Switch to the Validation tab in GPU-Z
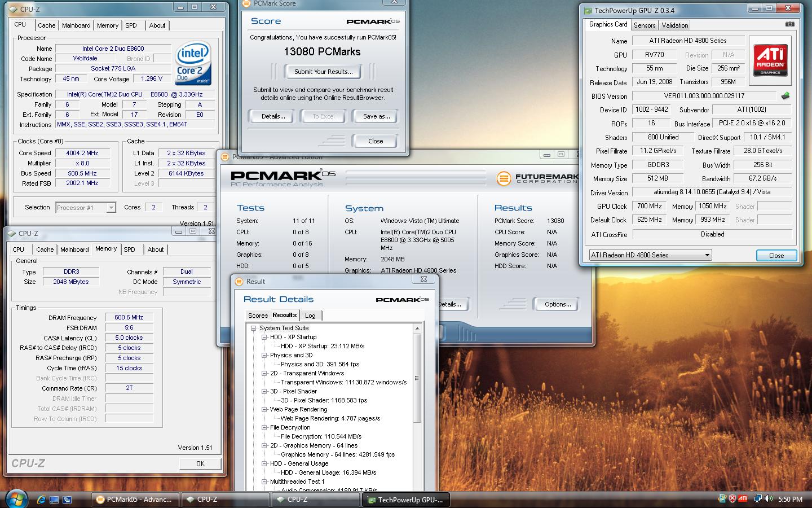This screenshot has width=812, height=508. point(674,25)
